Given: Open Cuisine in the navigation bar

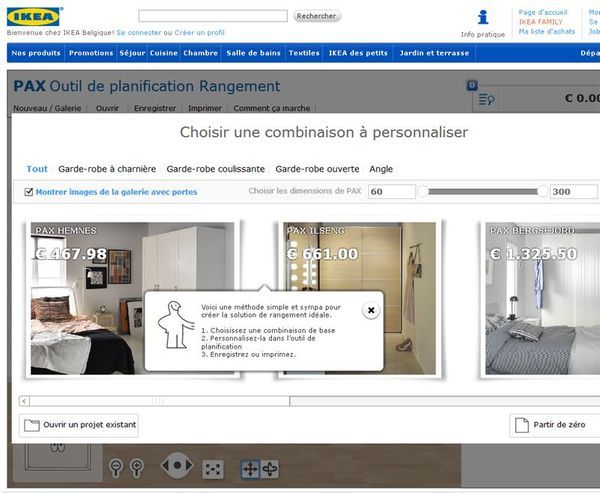Looking at the screenshot, I should click(164, 53).
